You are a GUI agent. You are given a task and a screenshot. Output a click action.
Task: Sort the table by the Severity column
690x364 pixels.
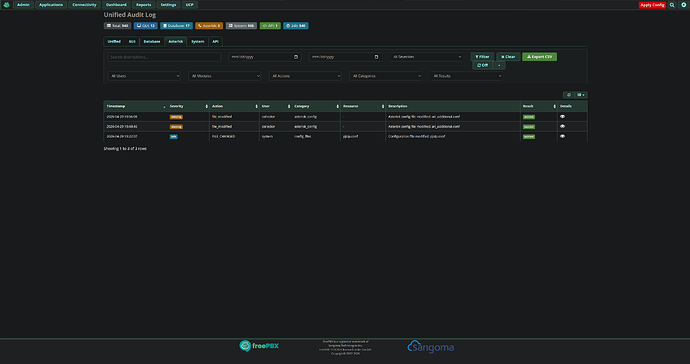188,106
